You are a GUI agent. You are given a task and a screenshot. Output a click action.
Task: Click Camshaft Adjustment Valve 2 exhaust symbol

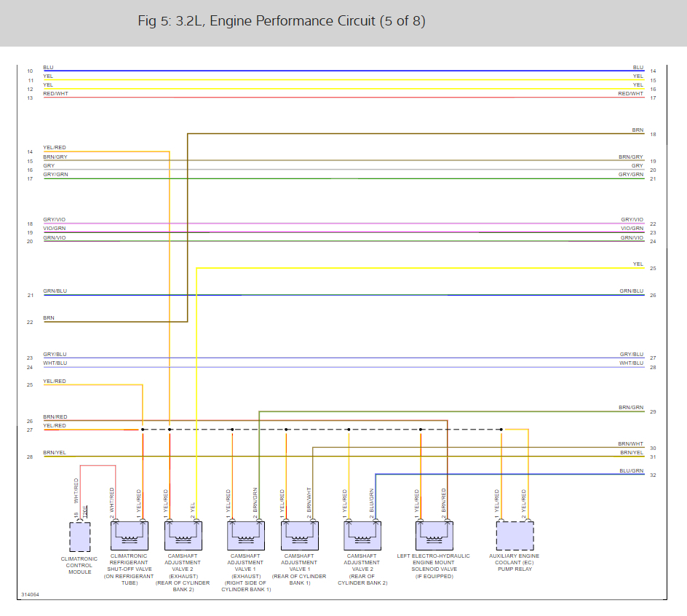tap(183, 535)
